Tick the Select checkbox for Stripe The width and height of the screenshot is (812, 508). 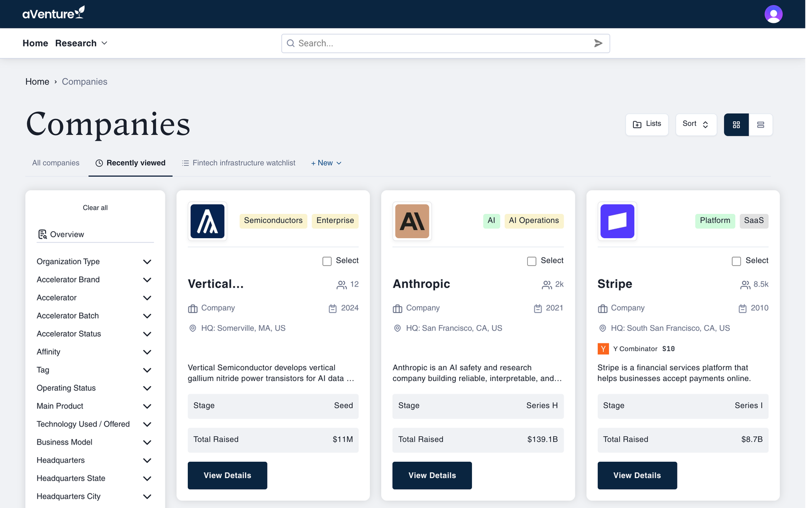[736, 261]
